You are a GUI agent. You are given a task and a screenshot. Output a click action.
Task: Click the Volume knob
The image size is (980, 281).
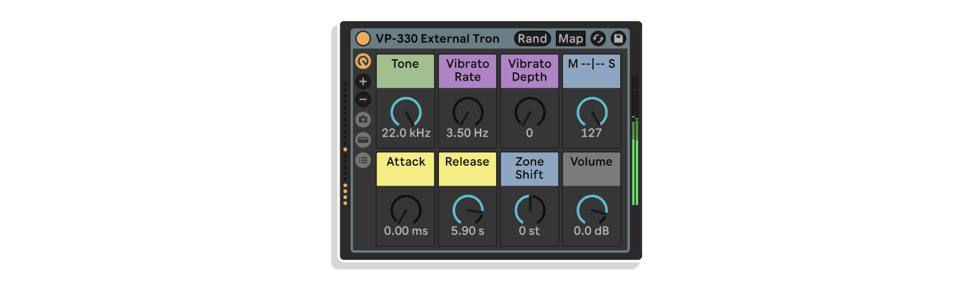pyautogui.click(x=592, y=210)
